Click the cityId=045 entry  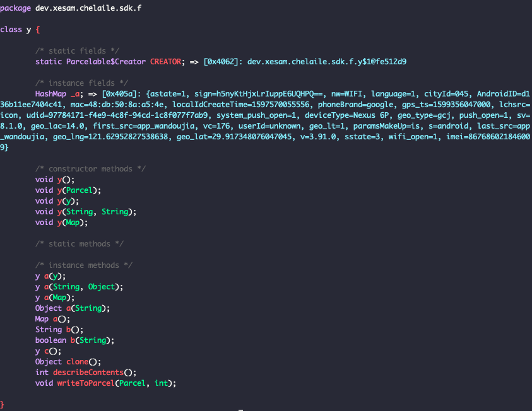pos(446,94)
